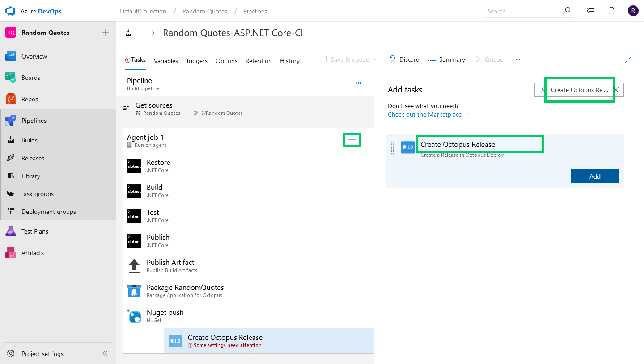Click the Queue button
This screenshot has height=364, width=644.
pos(489,59)
